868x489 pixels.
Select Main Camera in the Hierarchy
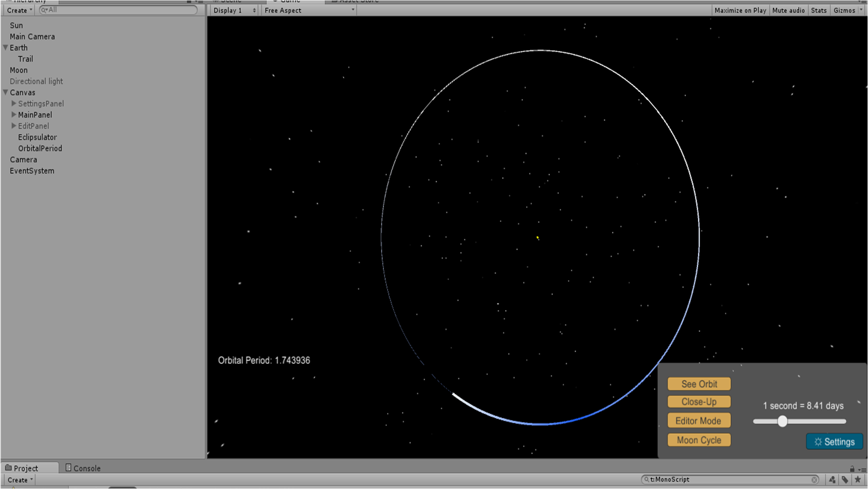[x=32, y=37]
